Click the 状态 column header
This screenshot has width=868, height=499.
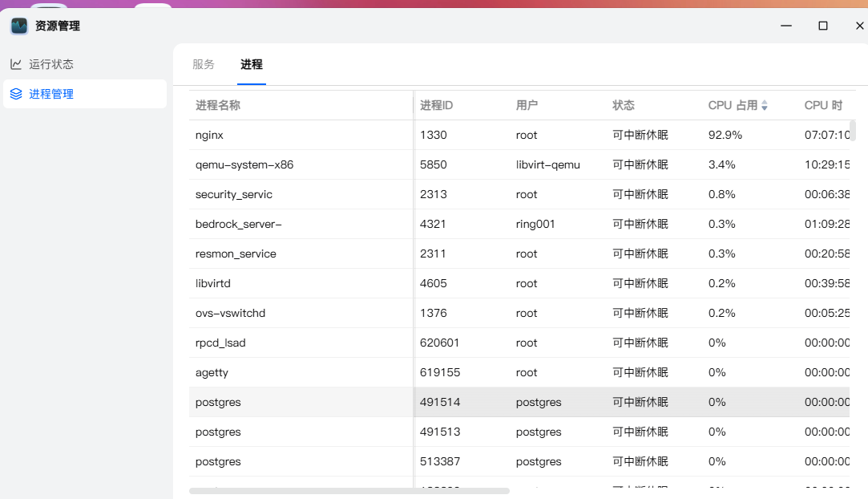[624, 105]
